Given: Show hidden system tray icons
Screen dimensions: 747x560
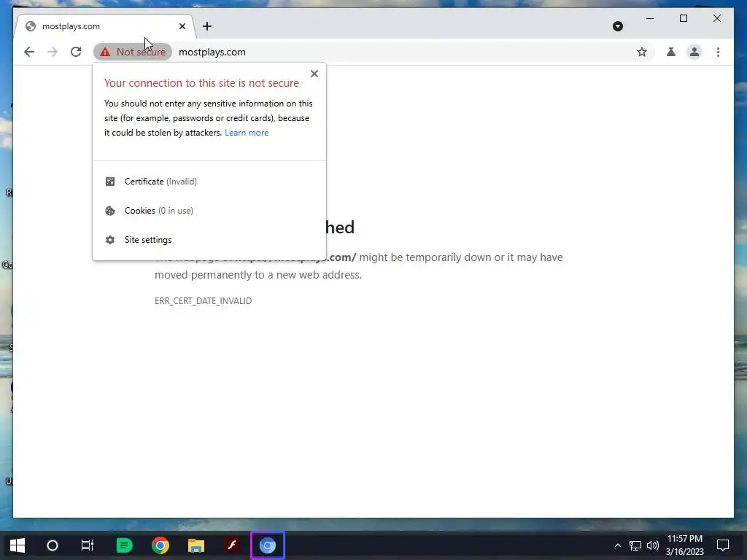Looking at the screenshot, I should tap(617, 545).
